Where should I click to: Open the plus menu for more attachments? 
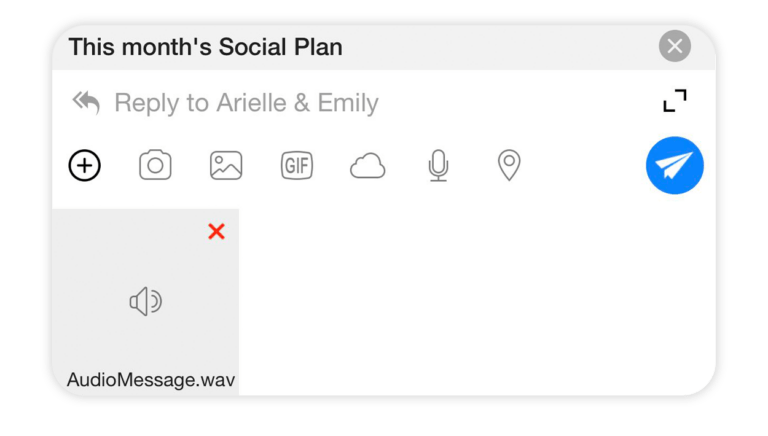pyautogui.click(x=85, y=165)
